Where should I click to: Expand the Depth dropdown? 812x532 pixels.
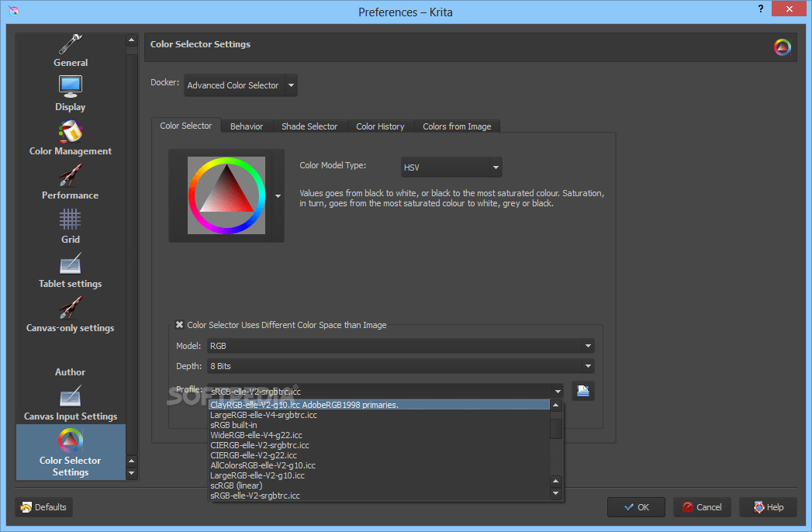(399, 365)
